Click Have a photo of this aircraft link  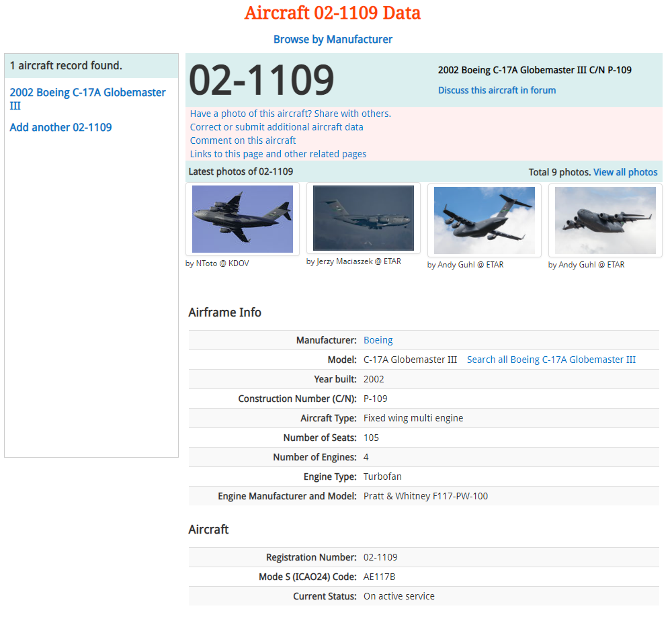click(290, 114)
